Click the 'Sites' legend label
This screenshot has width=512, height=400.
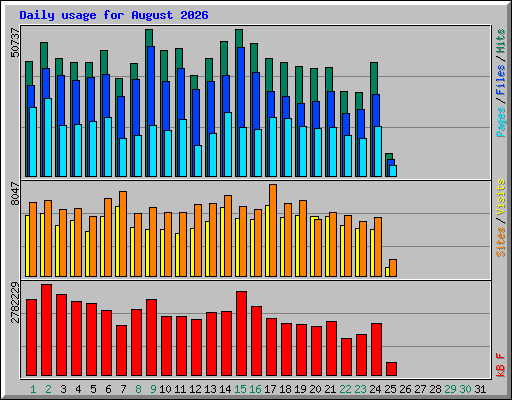tap(500, 242)
